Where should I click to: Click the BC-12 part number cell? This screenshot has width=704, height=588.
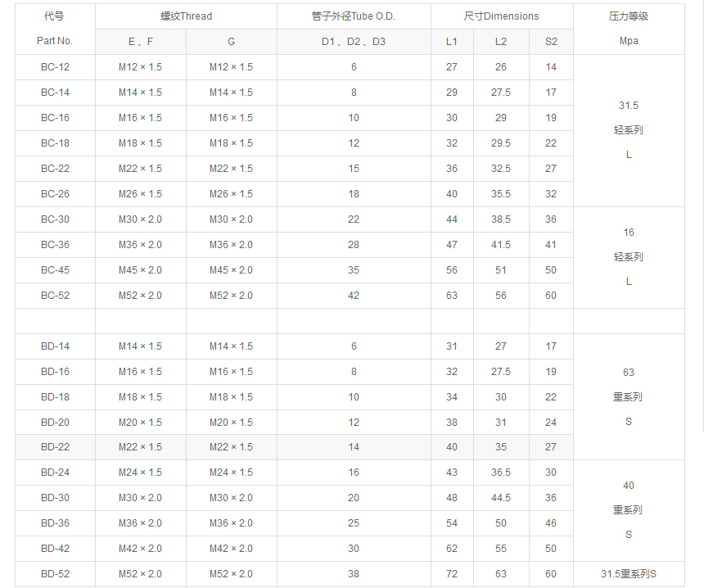55,67
